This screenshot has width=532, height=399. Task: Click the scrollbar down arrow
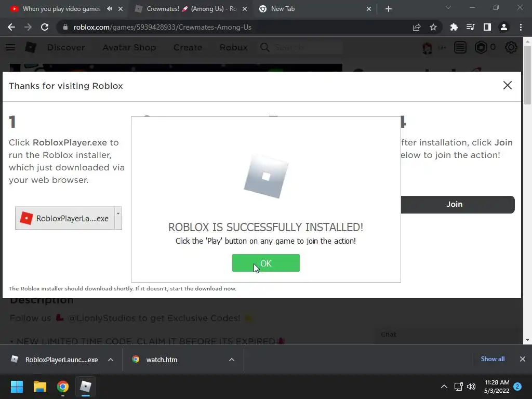[527, 340]
